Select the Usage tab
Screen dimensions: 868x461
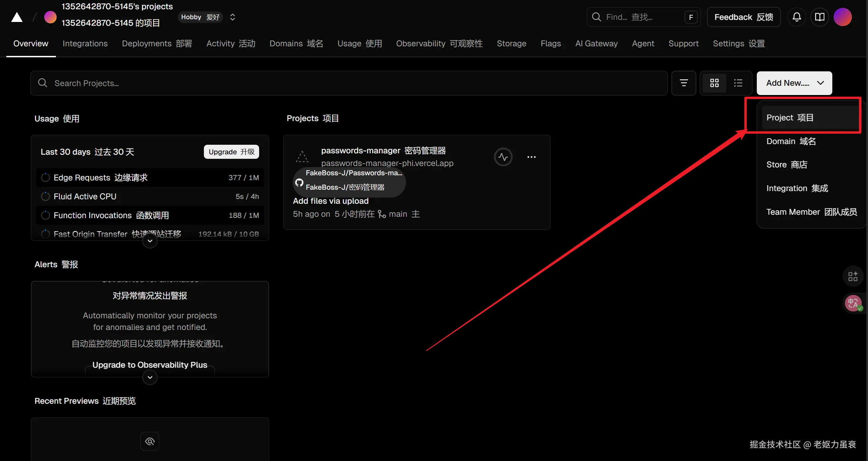tap(360, 44)
